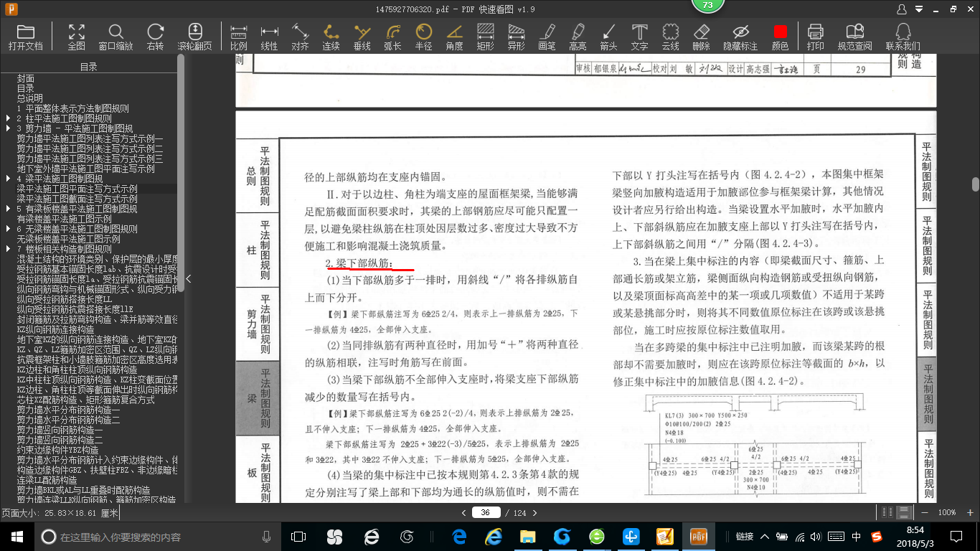The width and height of the screenshot is (980, 551).
Task: Open the 打印 print function
Action: click(x=817, y=34)
